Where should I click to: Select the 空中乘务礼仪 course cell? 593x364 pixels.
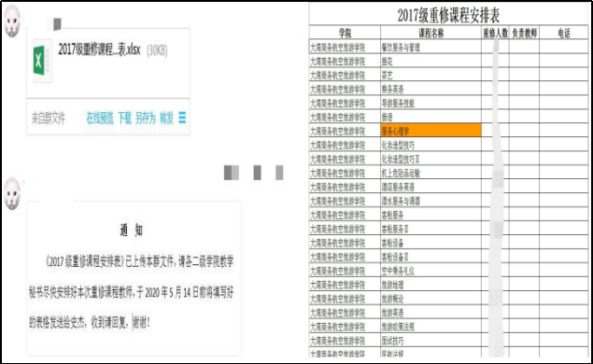click(x=431, y=271)
